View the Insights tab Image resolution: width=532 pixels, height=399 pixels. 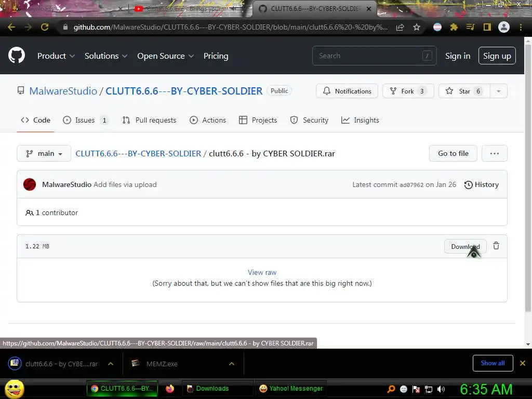coord(360,120)
